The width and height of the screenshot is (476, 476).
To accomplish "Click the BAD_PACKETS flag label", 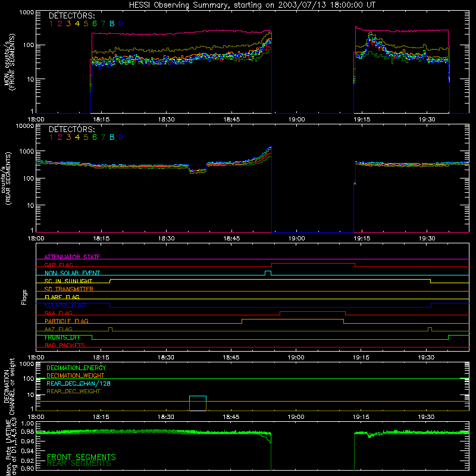I will pyautogui.click(x=65, y=345).
